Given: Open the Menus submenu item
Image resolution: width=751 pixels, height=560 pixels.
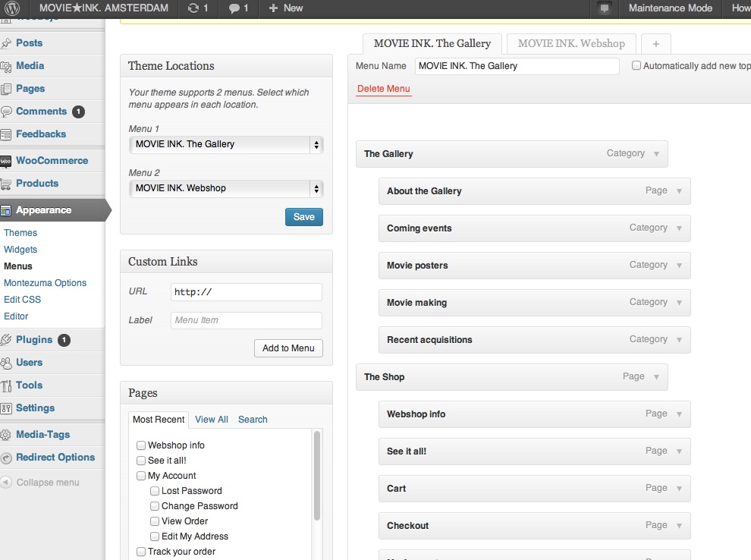Looking at the screenshot, I should [x=18, y=266].
